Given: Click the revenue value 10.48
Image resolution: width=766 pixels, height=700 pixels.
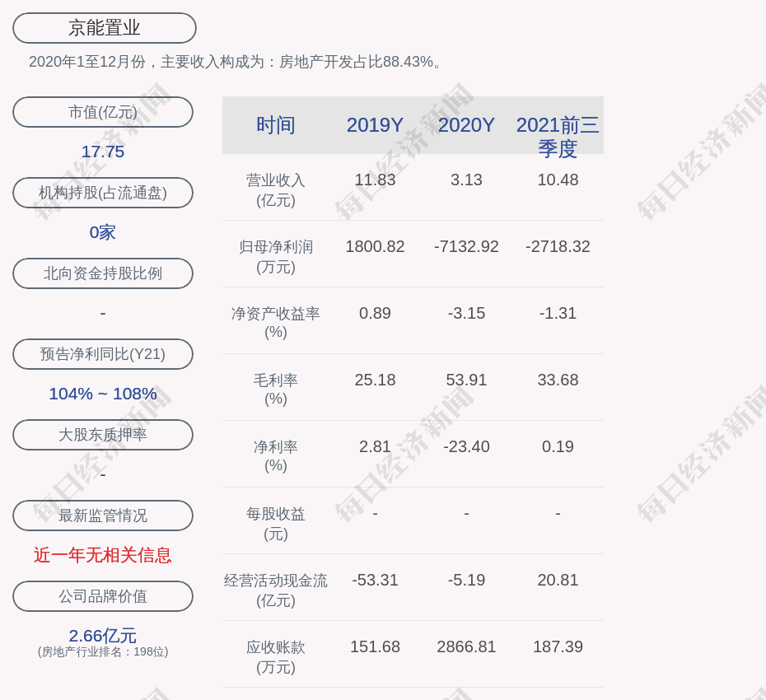Looking at the screenshot, I should pyautogui.click(x=558, y=180).
